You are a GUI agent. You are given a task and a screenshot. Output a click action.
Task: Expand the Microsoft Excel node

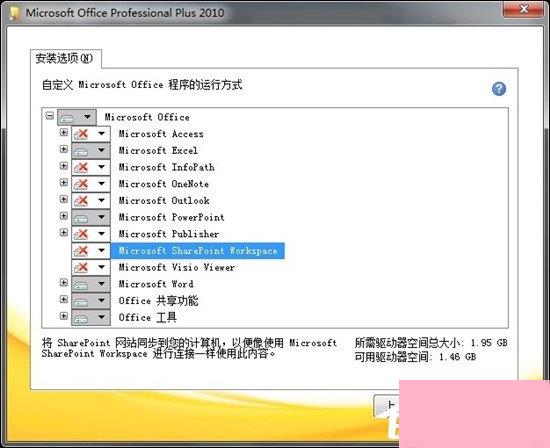point(63,149)
